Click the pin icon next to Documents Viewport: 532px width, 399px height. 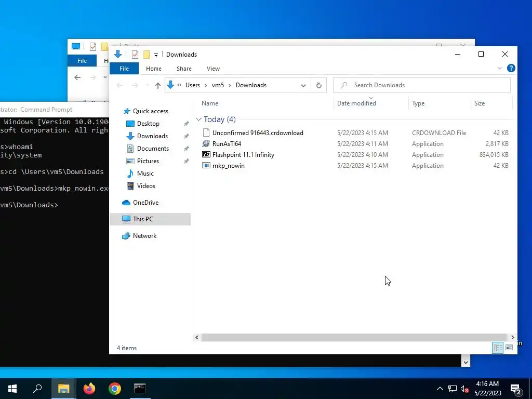(186, 149)
